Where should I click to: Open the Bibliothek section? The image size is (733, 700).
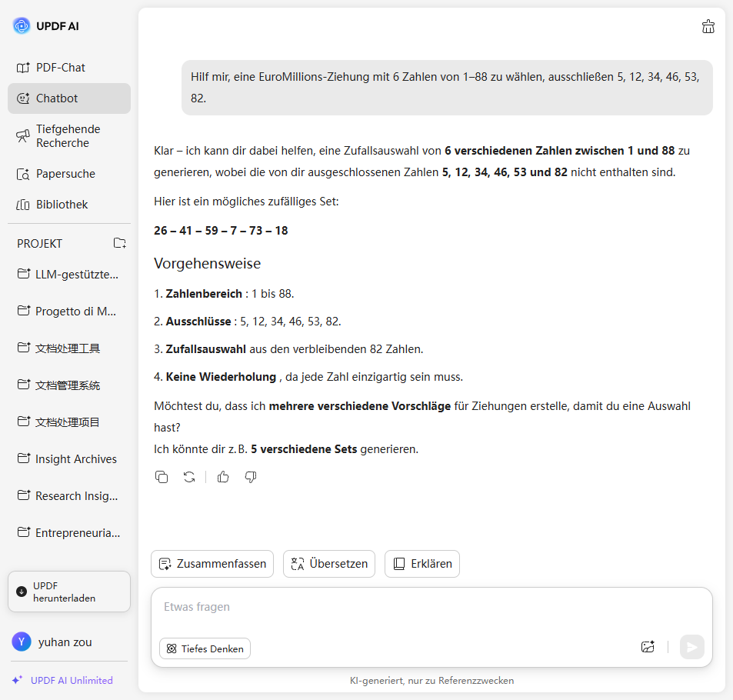69,205
